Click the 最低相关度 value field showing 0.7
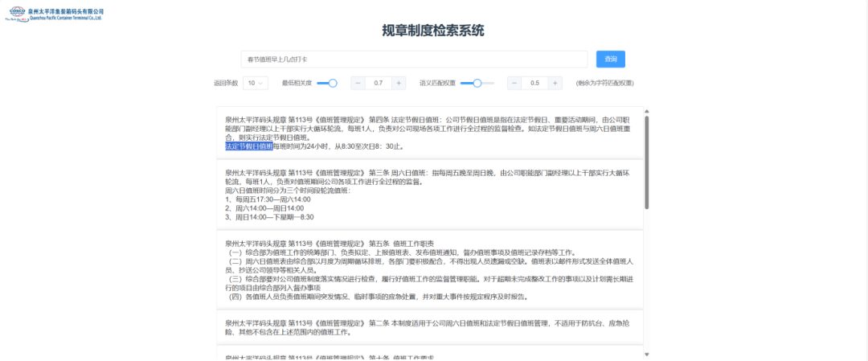Viewport: 868px width, 361px height. (378, 83)
